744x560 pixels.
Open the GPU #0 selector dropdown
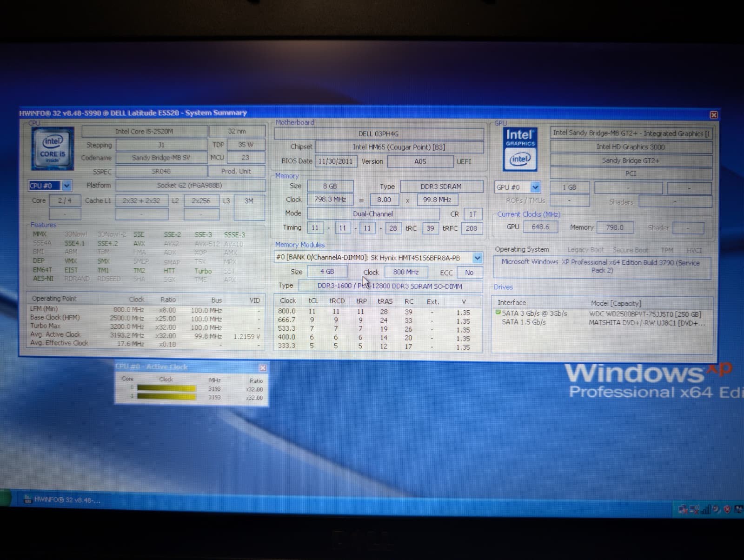pos(535,187)
